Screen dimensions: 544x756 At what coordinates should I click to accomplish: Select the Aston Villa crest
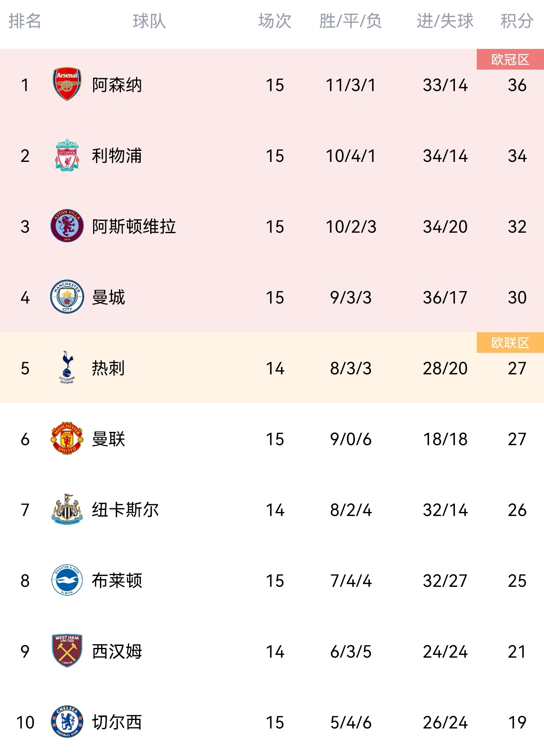pyautogui.click(x=67, y=226)
